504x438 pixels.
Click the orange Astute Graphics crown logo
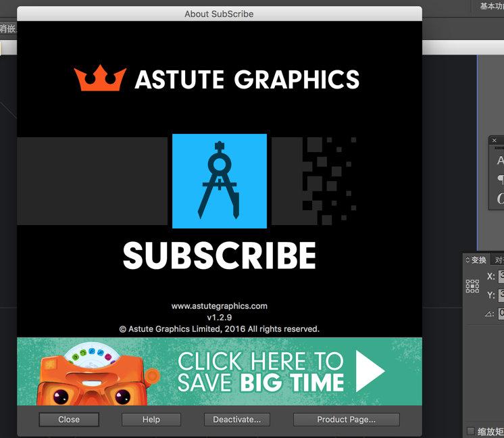click(x=100, y=78)
